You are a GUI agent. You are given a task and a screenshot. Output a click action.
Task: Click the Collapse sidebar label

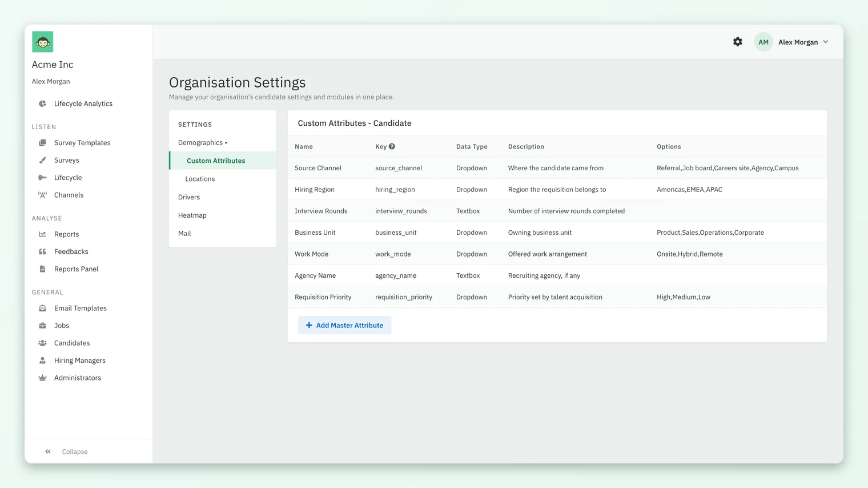tap(75, 451)
